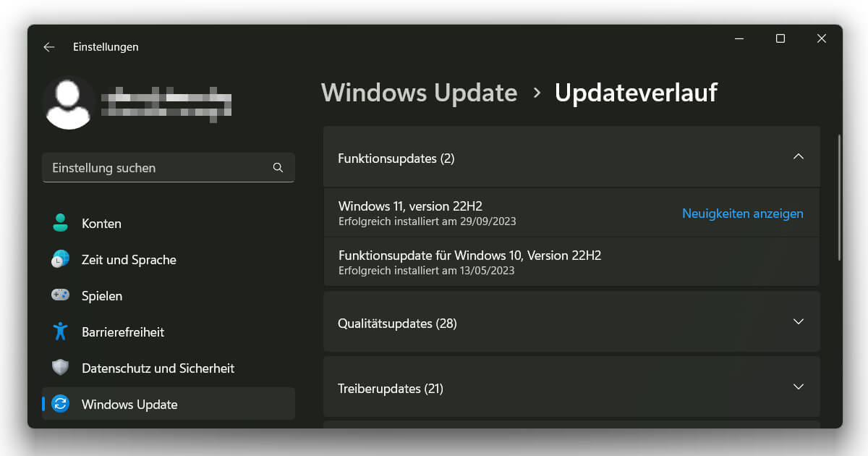
Task: Open the Konten settings page
Action: click(x=101, y=223)
